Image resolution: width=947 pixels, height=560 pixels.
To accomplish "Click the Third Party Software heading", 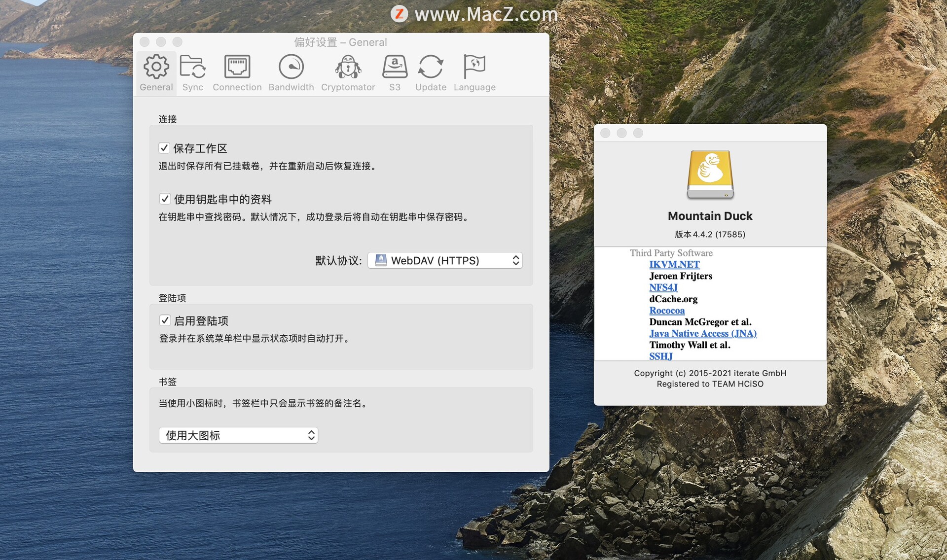I will tap(671, 253).
